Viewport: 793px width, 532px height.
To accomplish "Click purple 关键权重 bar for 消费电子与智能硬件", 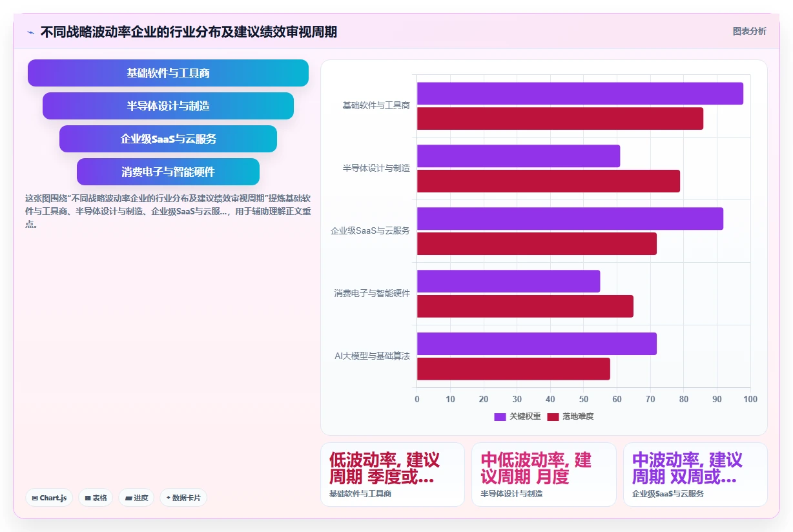I will click(508, 281).
